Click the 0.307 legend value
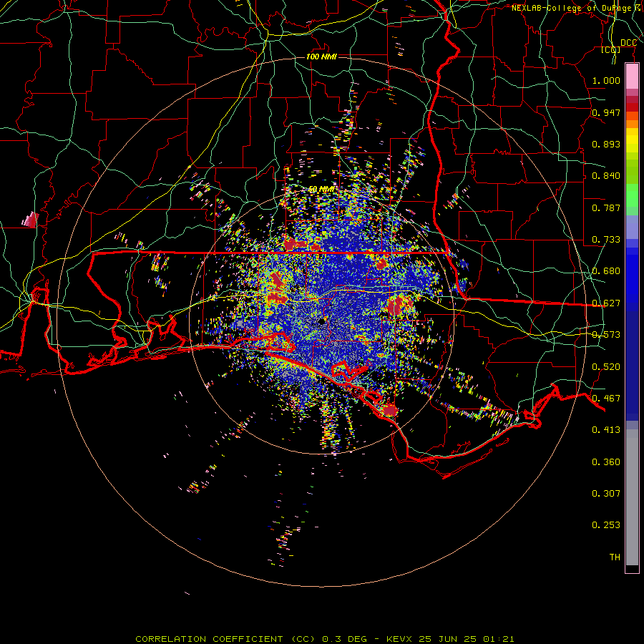Image resolution: width=644 pixels, height=644 pixels. click(x=606, y=493)
